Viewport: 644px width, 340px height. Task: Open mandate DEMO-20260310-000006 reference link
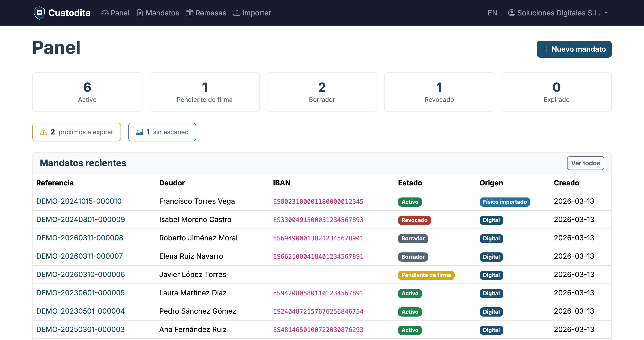80,274
